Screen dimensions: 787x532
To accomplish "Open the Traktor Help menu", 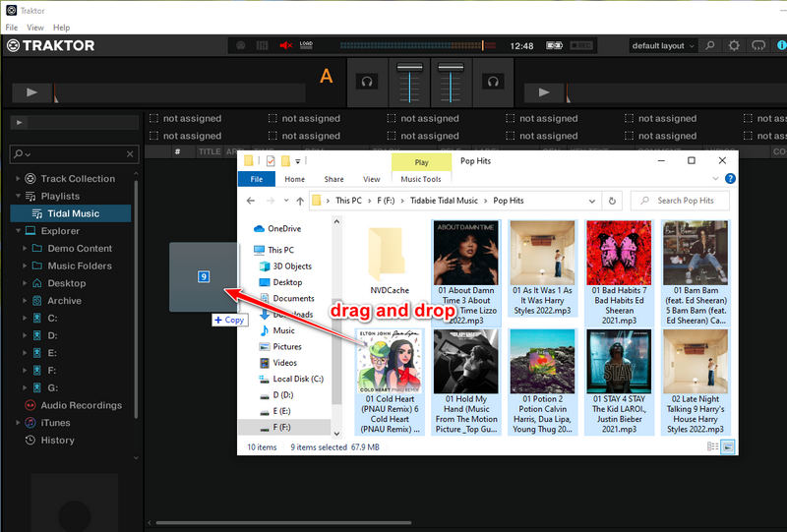I will pos(61,28).
